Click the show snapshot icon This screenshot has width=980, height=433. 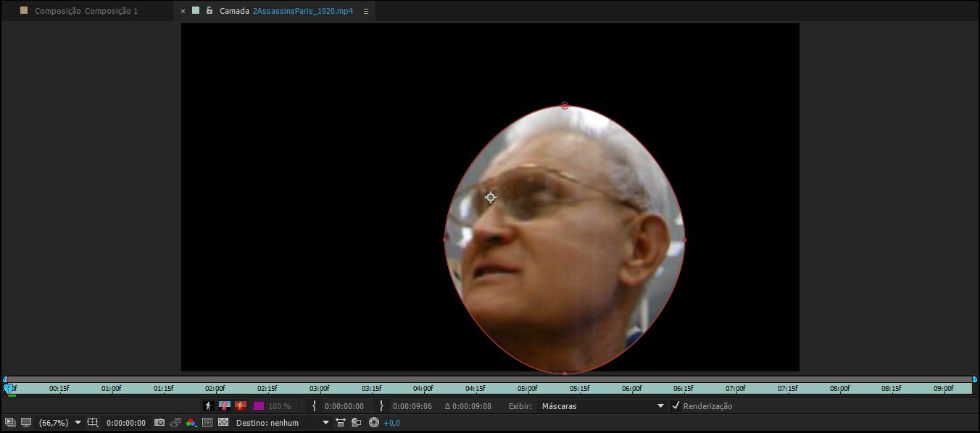point(175,422)
